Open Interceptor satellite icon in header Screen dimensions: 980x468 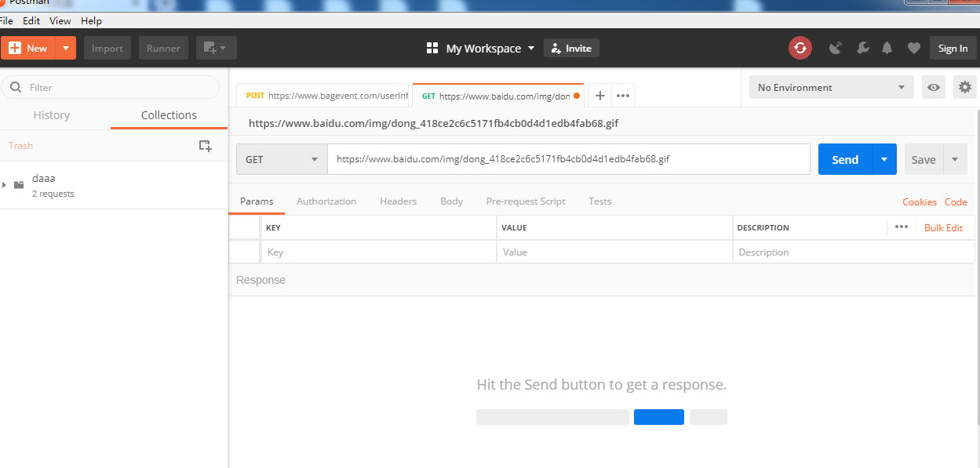pyautogui.click(x=836, y=48)
